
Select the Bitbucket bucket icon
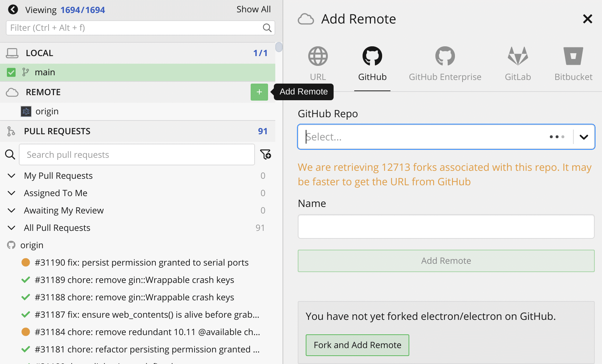click(573, 56)
